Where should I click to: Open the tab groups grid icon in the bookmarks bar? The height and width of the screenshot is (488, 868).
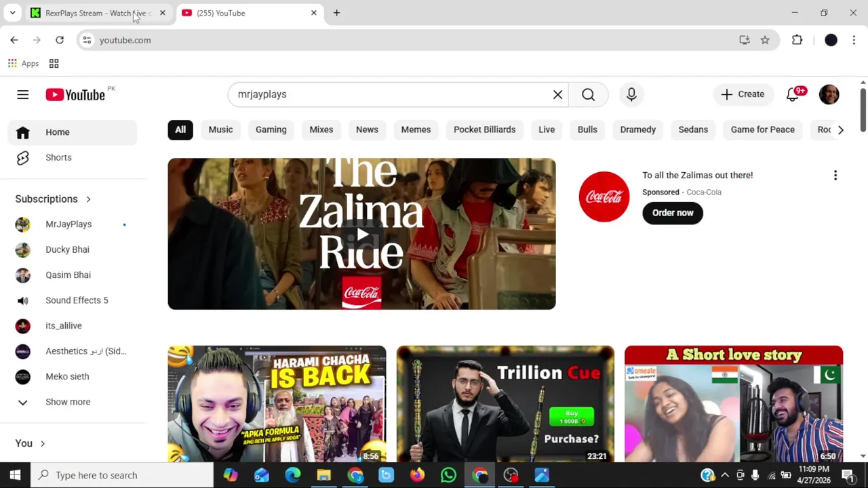(54, 64)
